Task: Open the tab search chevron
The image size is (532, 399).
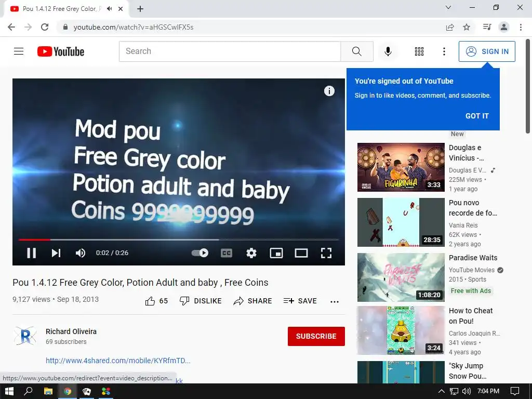Action: coord(448,7)
